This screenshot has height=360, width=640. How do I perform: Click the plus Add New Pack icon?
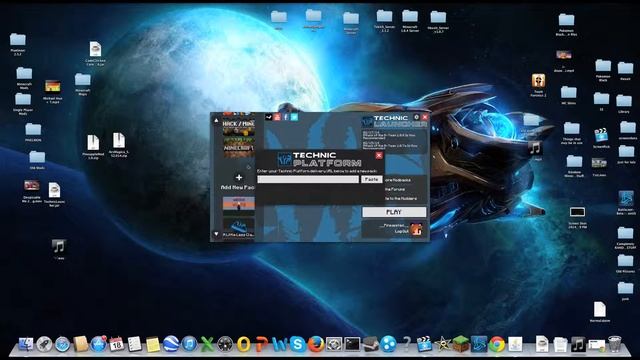(x=239, y=177)
